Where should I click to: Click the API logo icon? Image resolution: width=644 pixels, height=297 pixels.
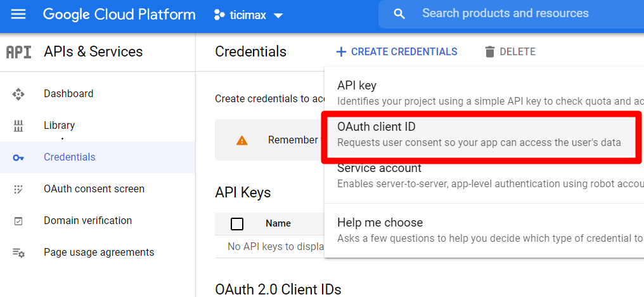[x=18, y=52]
